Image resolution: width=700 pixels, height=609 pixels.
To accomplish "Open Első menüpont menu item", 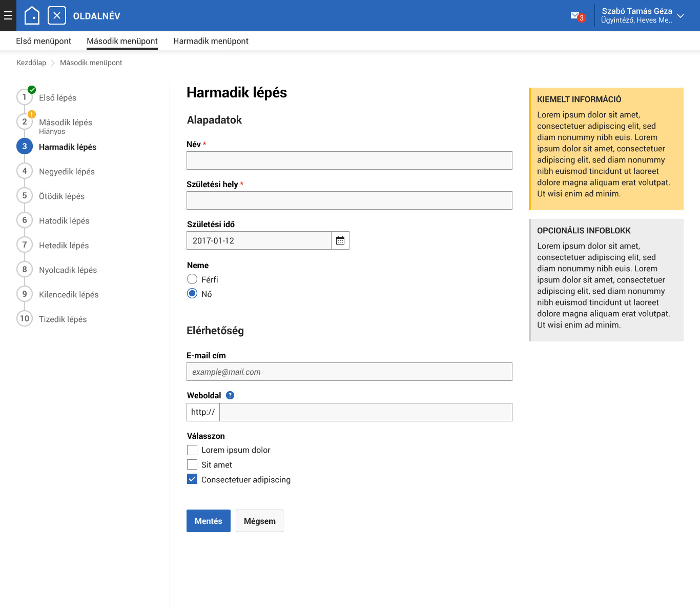I will (x=44, y=41).
